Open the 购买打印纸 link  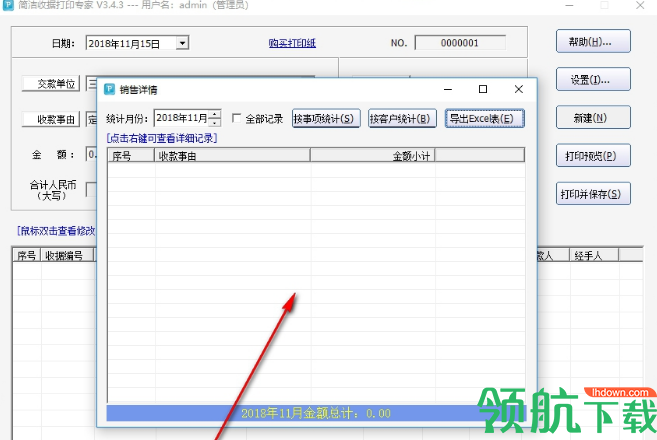292,43
